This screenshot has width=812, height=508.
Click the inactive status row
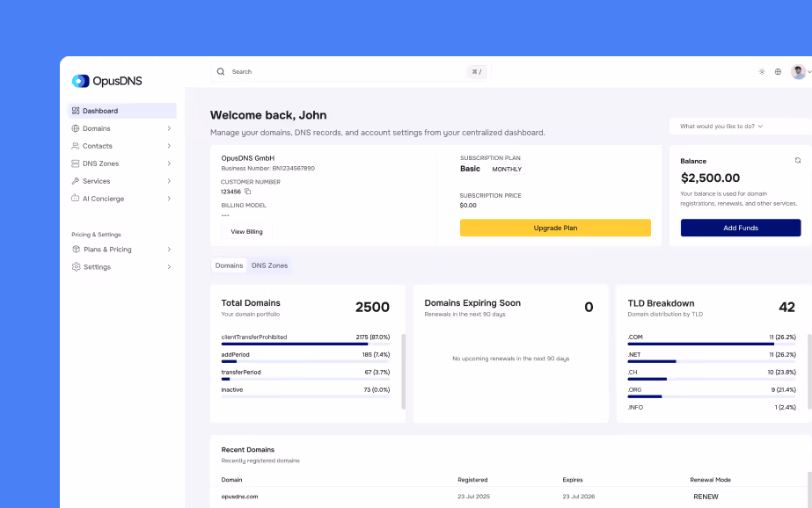[305, 393]
